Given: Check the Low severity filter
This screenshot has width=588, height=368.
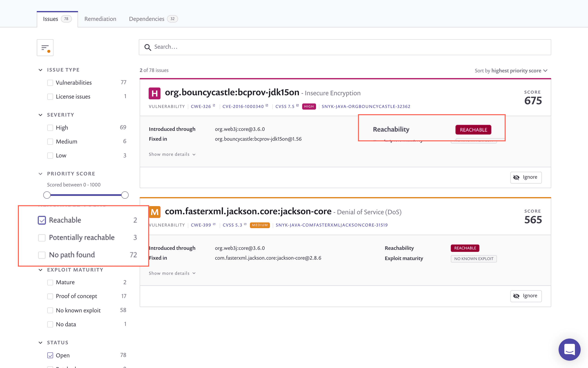Looking at the screenshot, I should tap(50, 155).
